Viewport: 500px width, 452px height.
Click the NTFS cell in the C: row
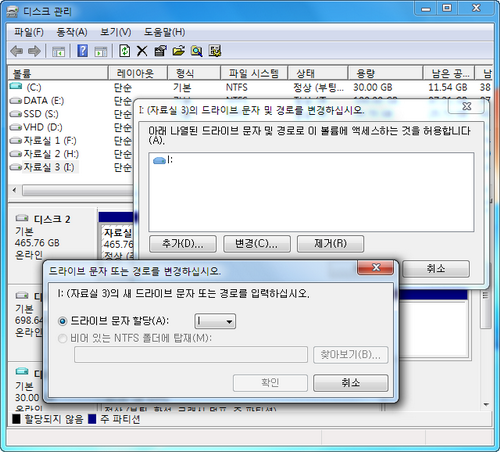237,87
